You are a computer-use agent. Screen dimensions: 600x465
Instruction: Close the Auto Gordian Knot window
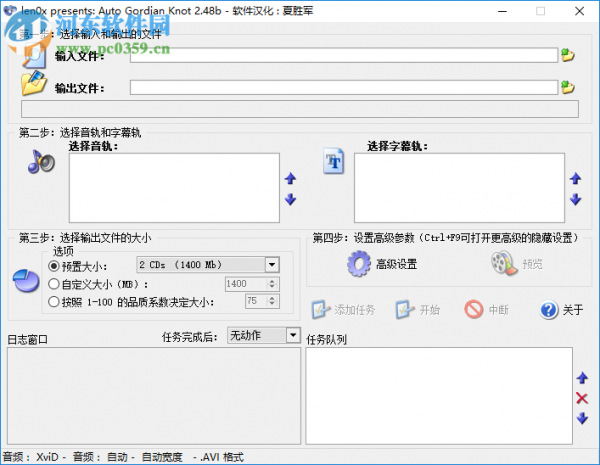pos(579,11)
